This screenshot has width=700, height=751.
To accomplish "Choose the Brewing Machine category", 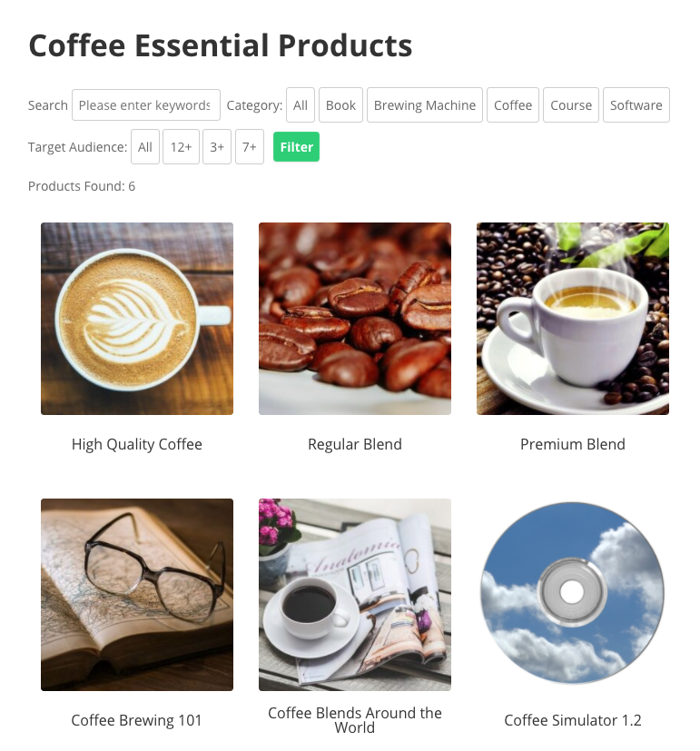I will coord(425,105).
